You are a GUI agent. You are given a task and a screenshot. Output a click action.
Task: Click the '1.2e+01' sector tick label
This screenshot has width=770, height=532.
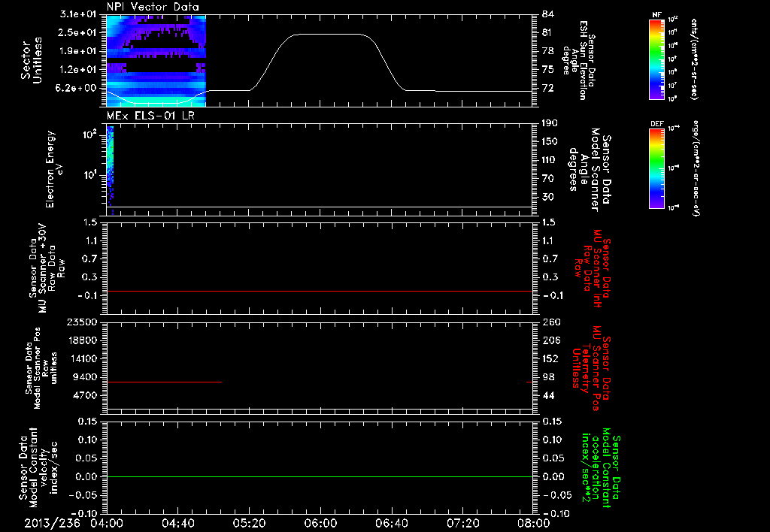(78, 70)
